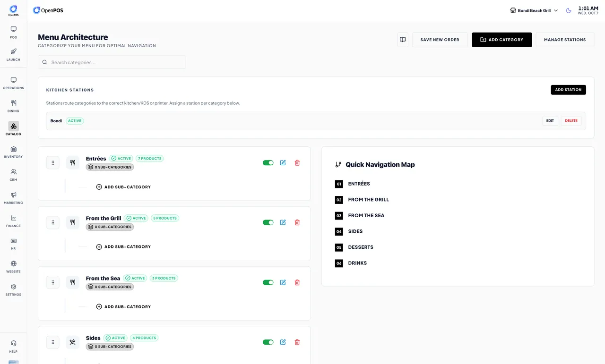Switch off the Sides category toggle
Viewport: 605px width, 364px height.
point(268,342)
